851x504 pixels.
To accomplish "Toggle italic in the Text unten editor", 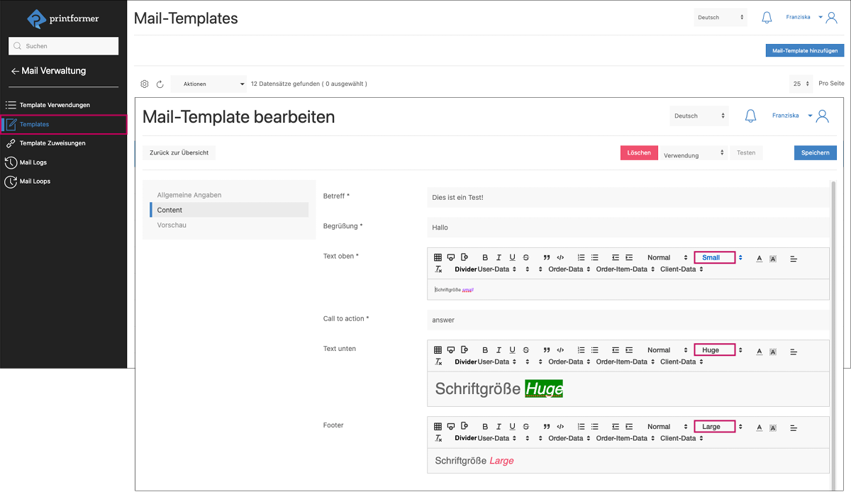I will point(499,350).
